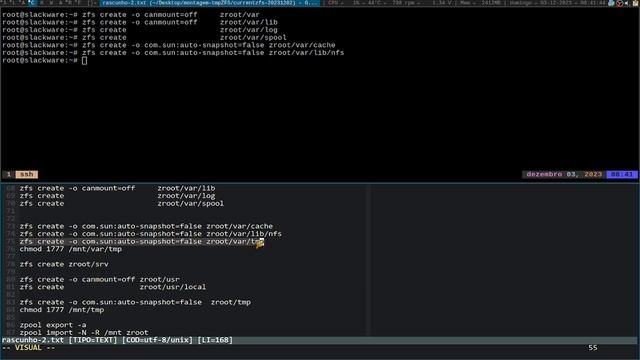Click the volume speaker icon in the system tray
Image resolution: width=640 pixels, height=360 pixels.
pos(627,3)
